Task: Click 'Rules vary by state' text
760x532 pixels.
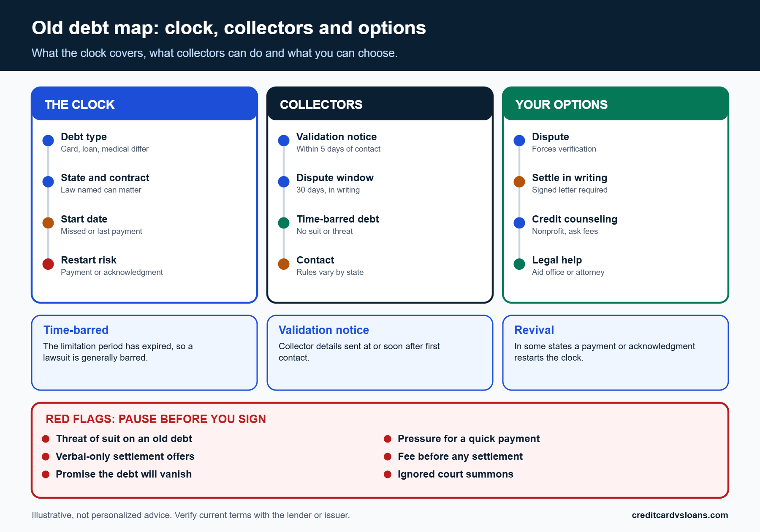Action: (330, 272)
